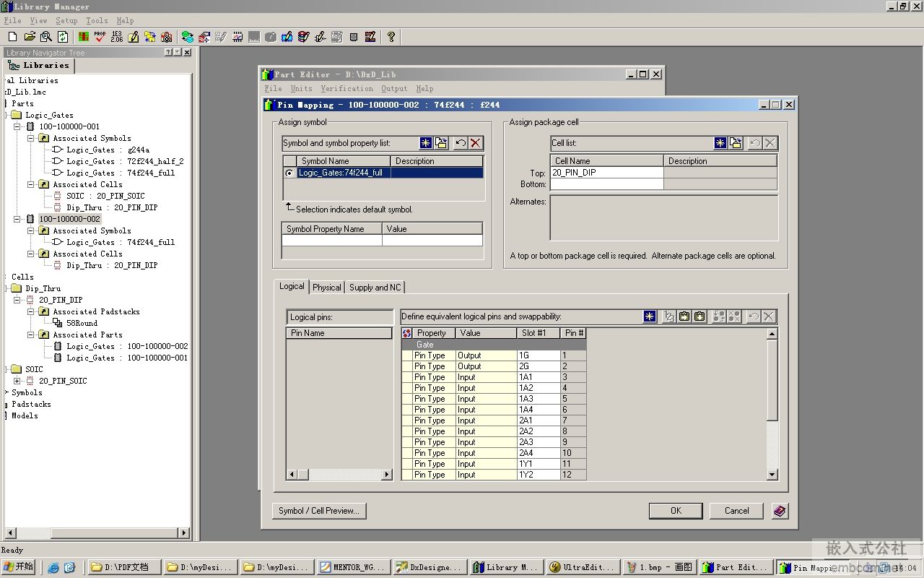Click the Bottom cell name input field
Screen dimensions: 924x578
tap(606, 184)
